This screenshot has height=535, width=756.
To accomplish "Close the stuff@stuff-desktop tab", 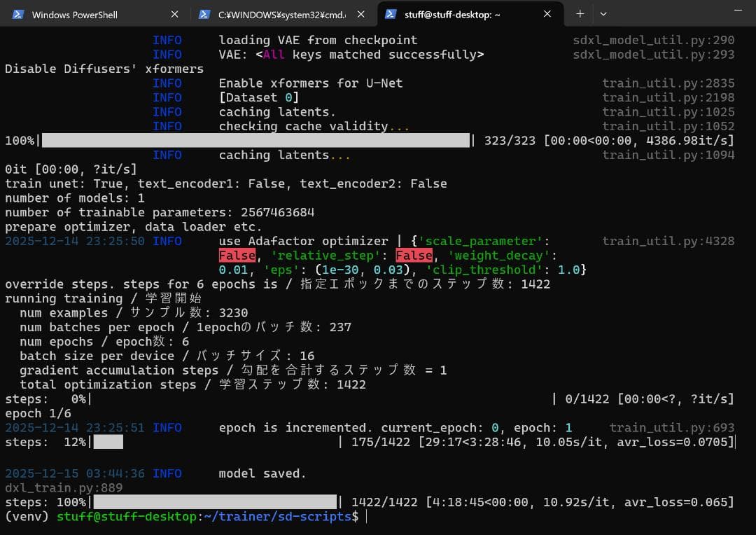I will (x=547, y=14).
